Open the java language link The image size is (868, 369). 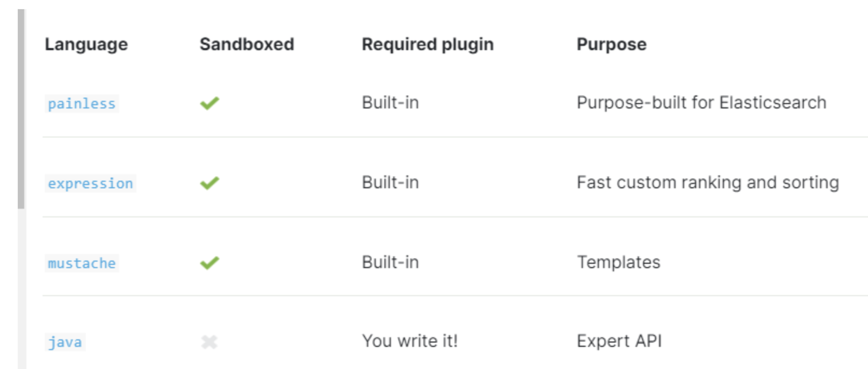click(x=64, y=343)
